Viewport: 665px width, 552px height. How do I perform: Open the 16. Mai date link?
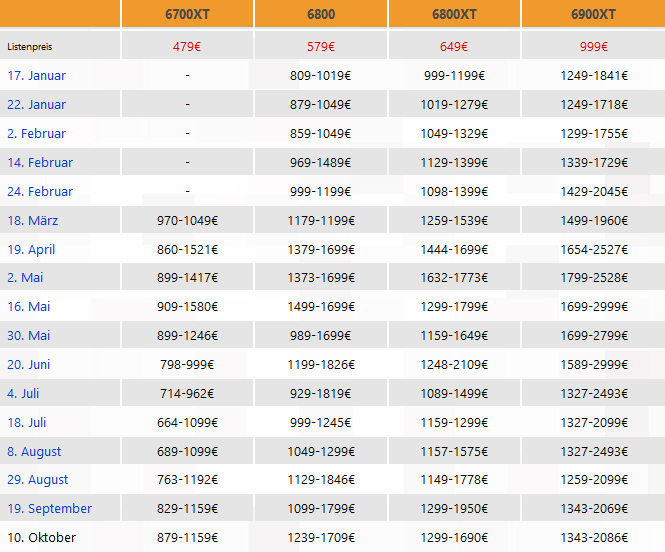coord(28,307)
